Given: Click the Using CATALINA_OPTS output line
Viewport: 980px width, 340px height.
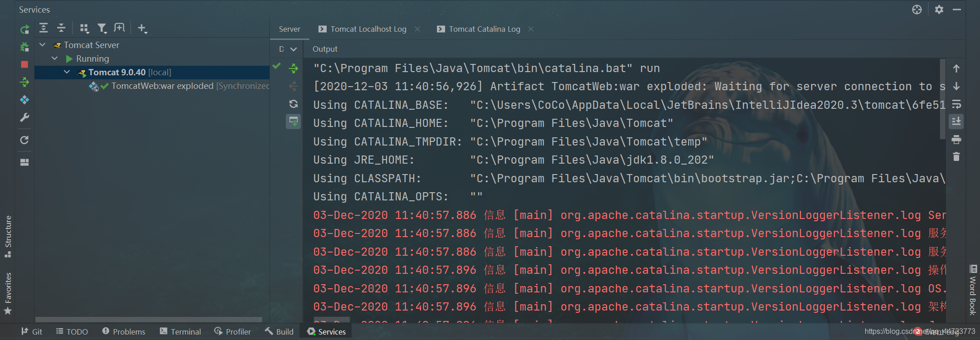Looking at the screenshot, I should tap(398, 197).
